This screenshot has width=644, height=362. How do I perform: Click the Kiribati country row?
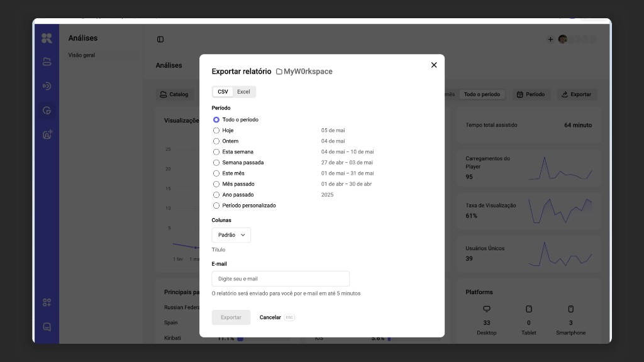(172, 338)
